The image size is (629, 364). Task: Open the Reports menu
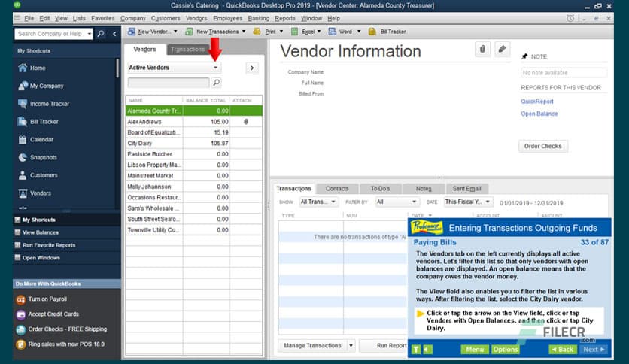click(285, 18)
